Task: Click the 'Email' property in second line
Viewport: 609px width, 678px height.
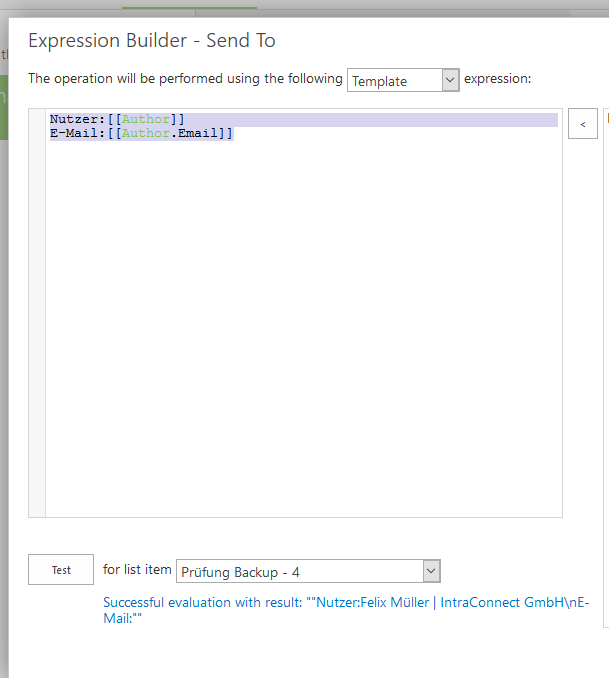Action: pyautogui.click(x=198, y=134)
